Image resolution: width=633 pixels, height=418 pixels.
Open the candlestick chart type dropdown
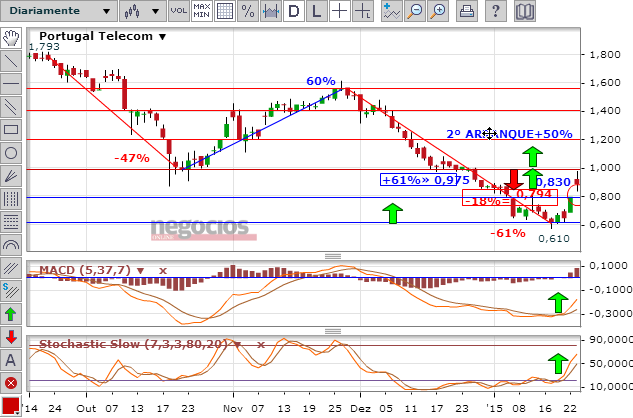click(x=143, y=11)
